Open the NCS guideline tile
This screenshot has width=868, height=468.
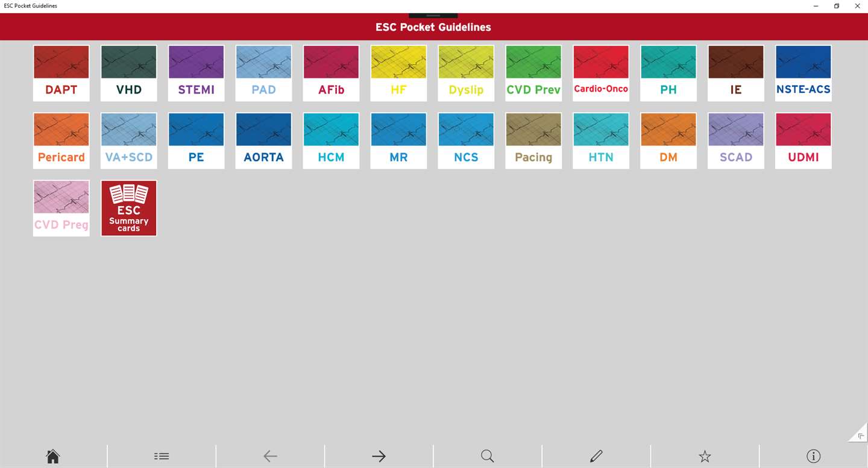(x=467, y=141)
